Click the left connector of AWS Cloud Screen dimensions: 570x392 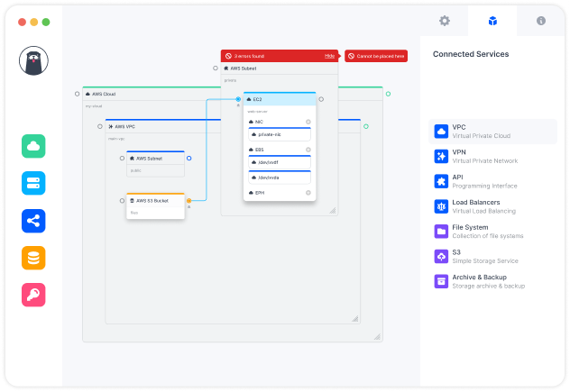tap(77, 94)
